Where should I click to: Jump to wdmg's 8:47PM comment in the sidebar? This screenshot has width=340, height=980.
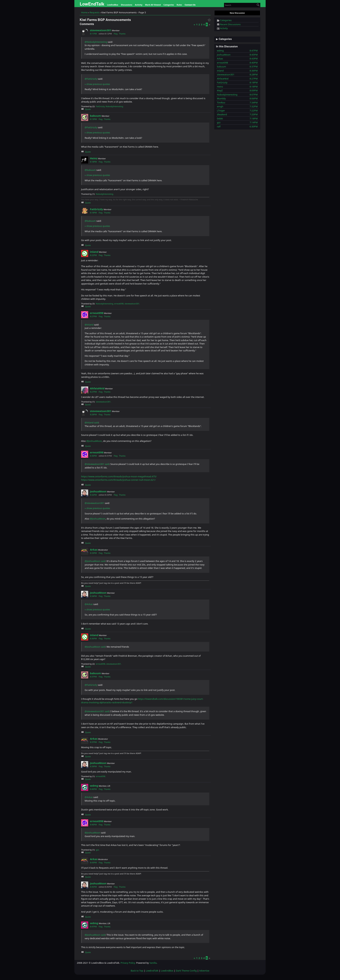(x=237, y=51)
